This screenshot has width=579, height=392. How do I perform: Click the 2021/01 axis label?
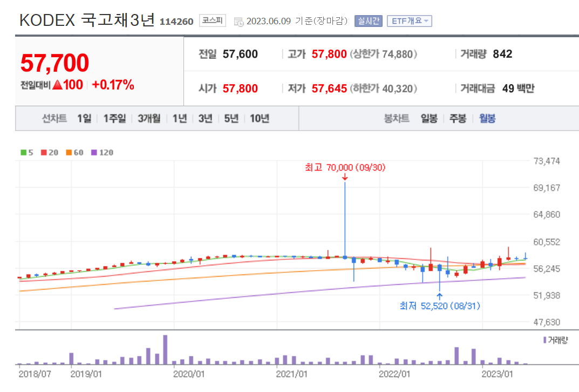[x=291, y=374]
